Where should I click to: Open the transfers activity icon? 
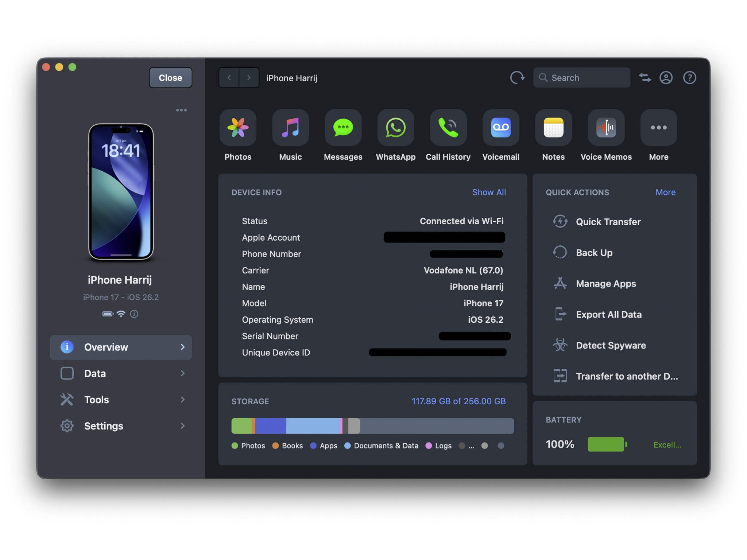click(x=645, y=78)
